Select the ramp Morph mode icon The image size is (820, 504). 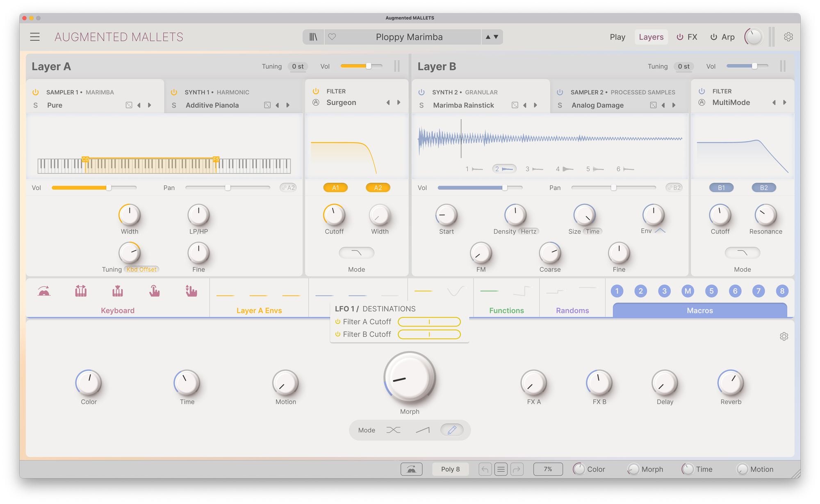[423, 430]
